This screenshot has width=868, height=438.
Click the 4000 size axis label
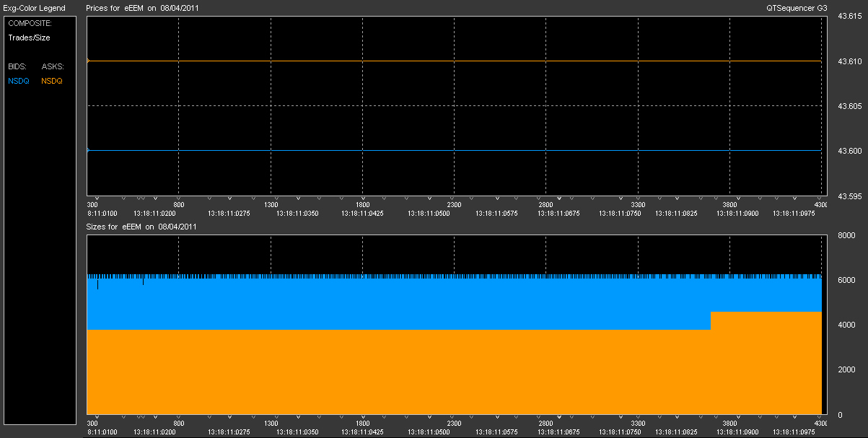[x=845, y=325]
